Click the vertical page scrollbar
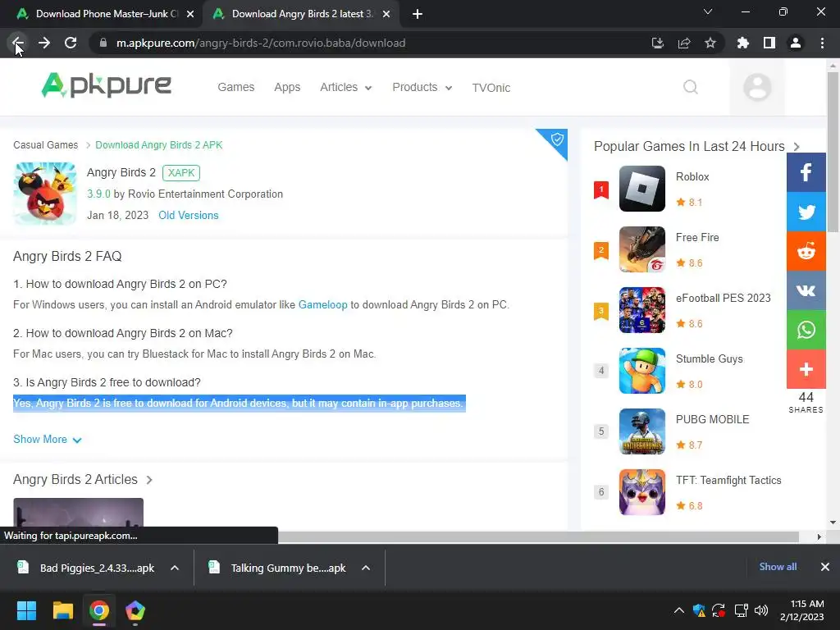Image resolution: width=840 pixels, height=630 pixels. [x=833, y=152]
